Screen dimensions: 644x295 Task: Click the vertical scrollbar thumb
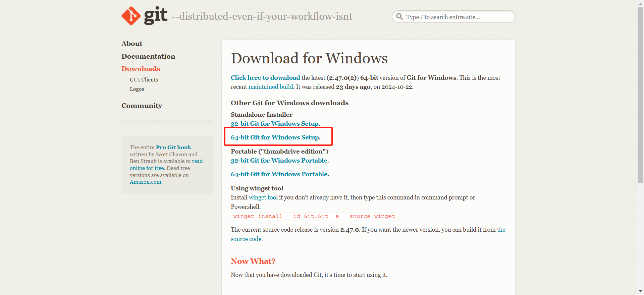[x=641, y=95]
